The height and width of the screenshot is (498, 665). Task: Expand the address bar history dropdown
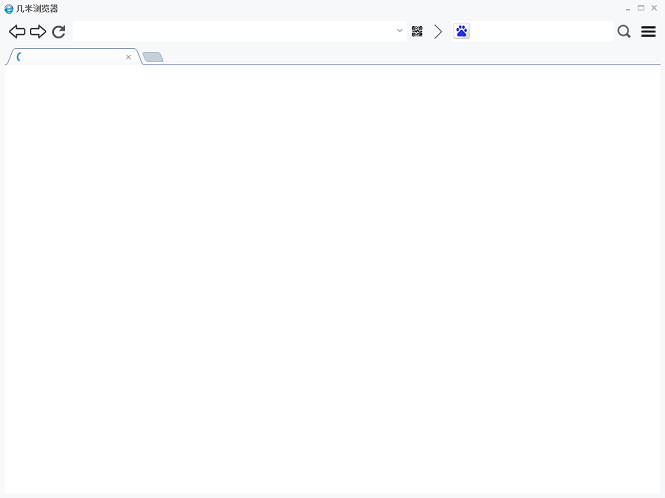[400, 31]
